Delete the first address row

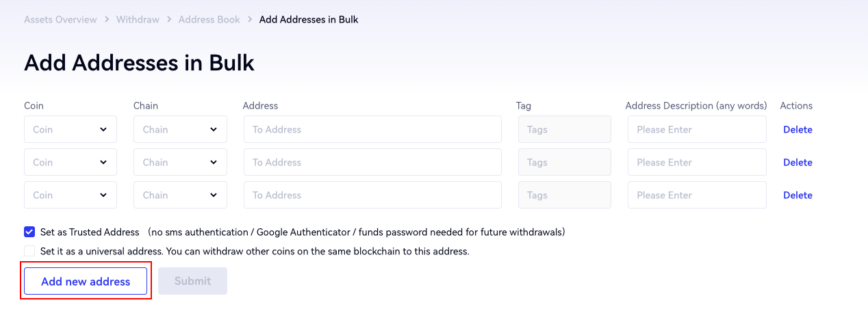pyautogui.click(x=797, y=129)
